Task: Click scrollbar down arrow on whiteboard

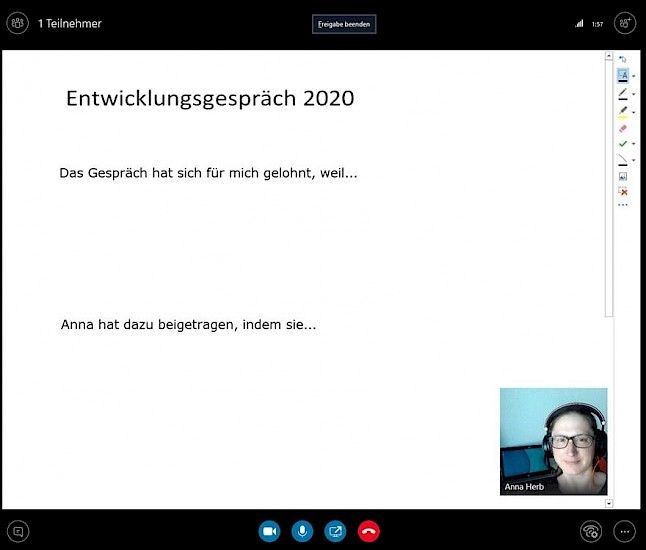Action: [609, 503]
